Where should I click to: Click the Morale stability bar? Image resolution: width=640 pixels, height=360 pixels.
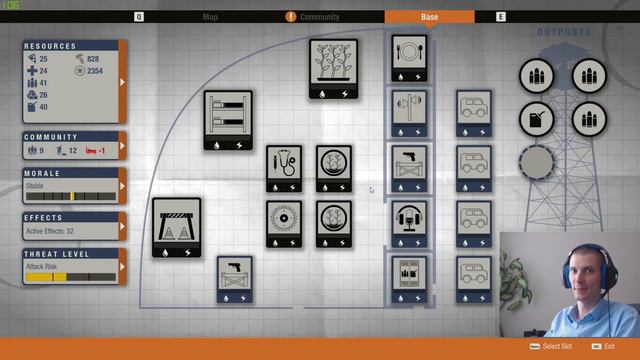(71, 196)
